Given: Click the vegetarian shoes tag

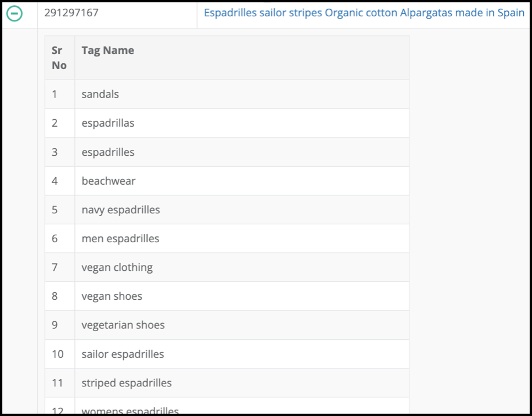Looking at the screenshot, I should coord(123,325).
